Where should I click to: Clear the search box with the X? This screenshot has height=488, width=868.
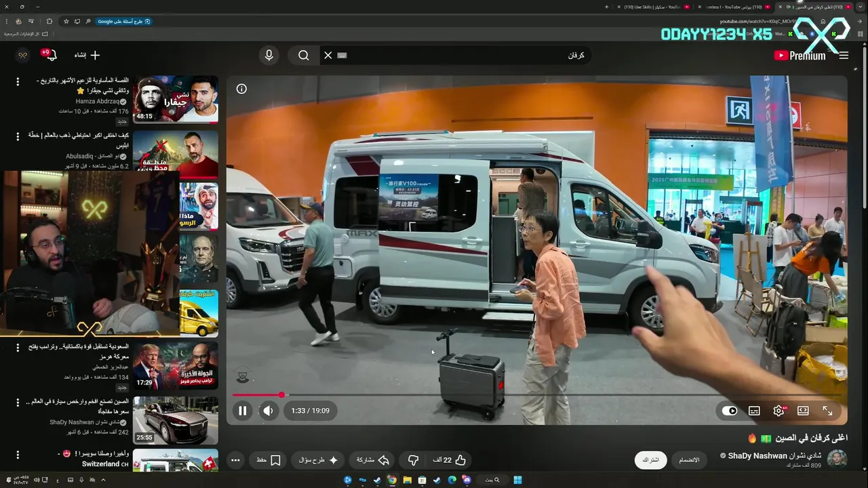[x=328, y=56]
